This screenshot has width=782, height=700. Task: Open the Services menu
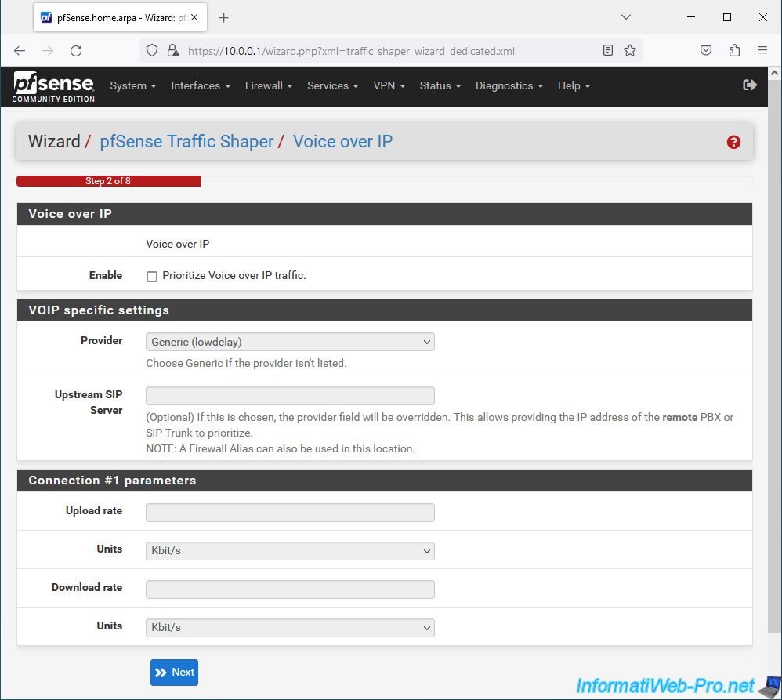333,85
